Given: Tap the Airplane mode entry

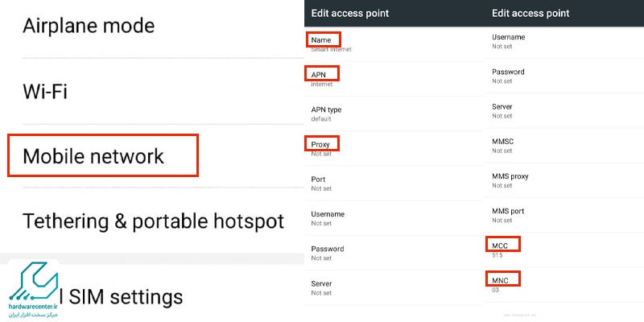Looking at the screenshot, I should (x=152, y=26).
